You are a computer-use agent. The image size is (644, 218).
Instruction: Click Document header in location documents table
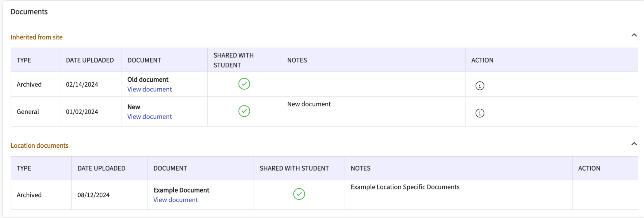[x=170, y=168]
